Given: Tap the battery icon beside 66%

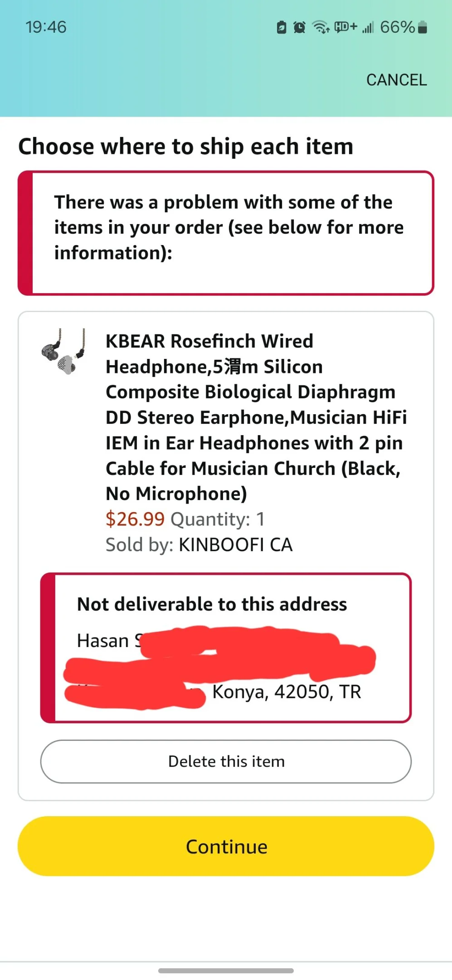Looking at the screenshot, I should pos(422,27).
